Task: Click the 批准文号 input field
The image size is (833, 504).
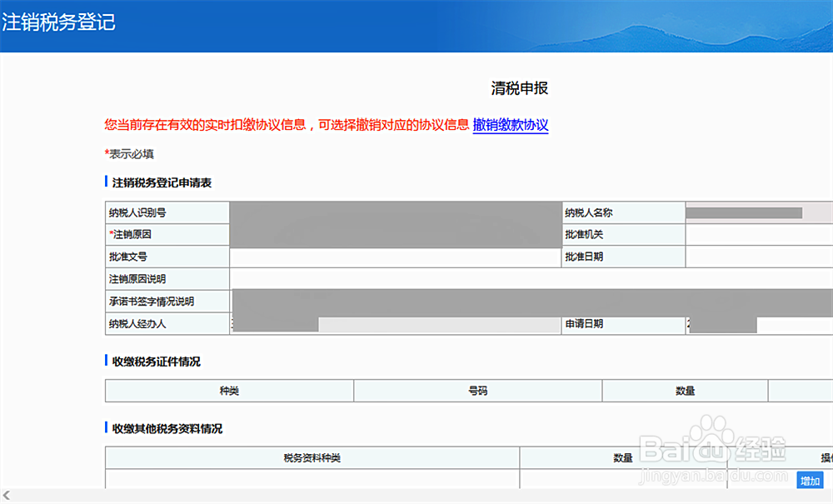Action: pyautogui.click(x=395, y=257)
